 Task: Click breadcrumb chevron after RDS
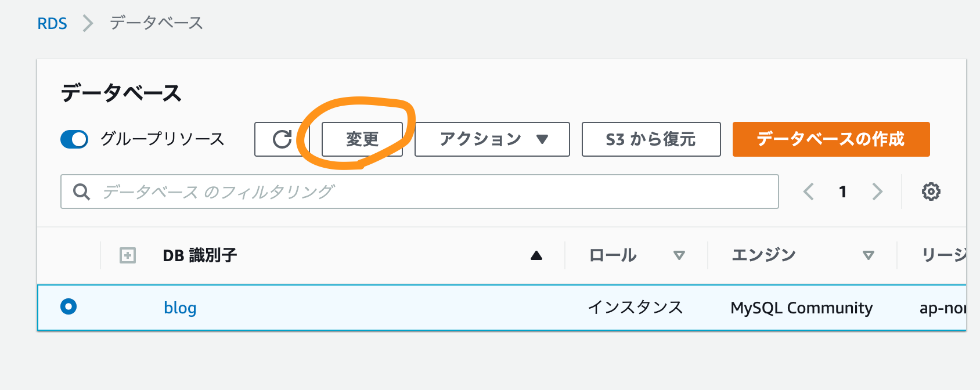tap(88, 23)
